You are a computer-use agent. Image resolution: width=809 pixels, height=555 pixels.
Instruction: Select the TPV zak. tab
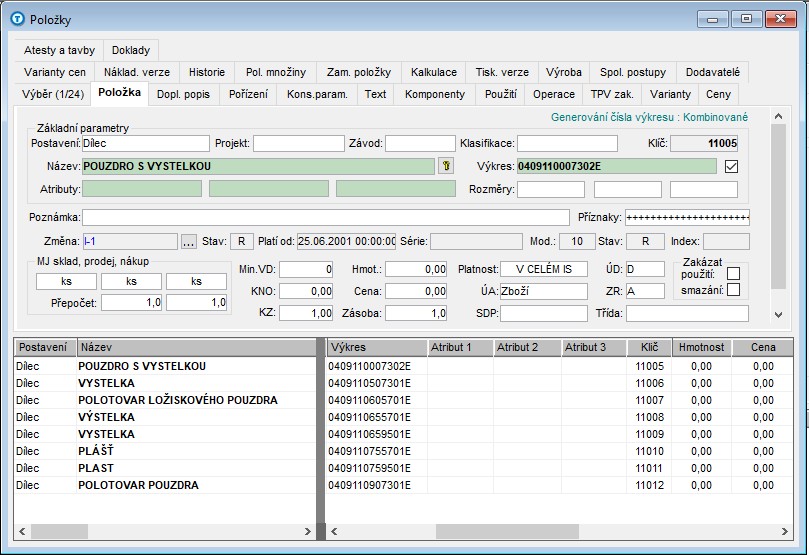coord(612,94)
